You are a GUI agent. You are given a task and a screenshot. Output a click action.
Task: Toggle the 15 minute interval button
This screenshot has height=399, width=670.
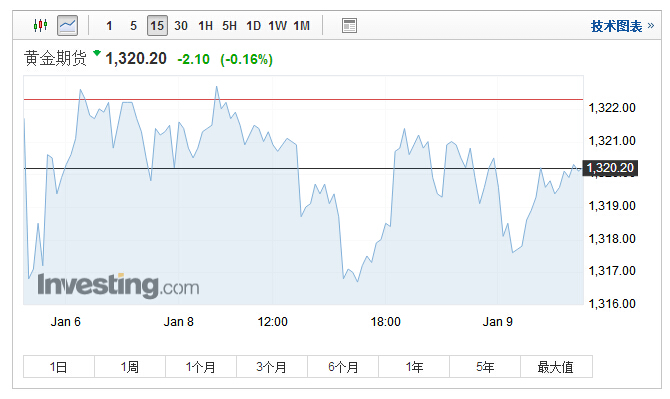coord(157,26)
